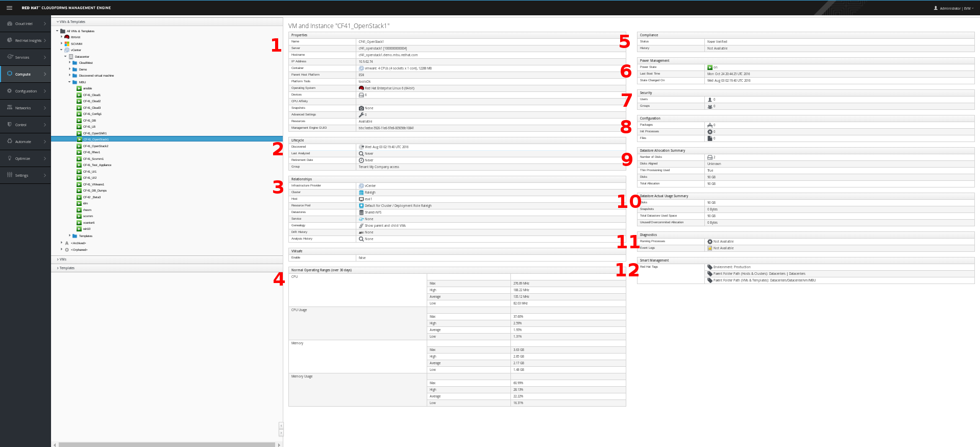The height and width of the screenshot is (447, 980).
Task: Select the Compute menu item
Action: [26, 74]
